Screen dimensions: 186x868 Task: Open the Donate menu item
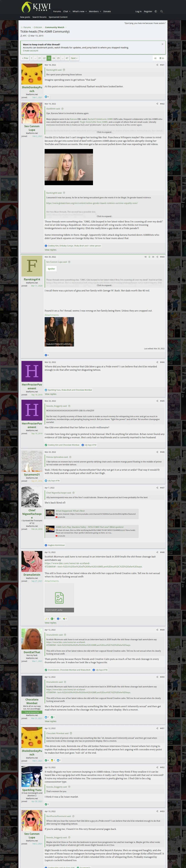point(107,11)
